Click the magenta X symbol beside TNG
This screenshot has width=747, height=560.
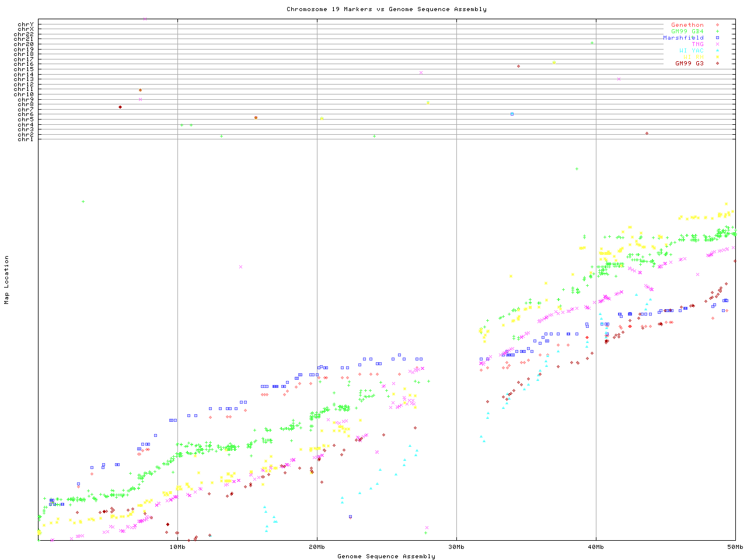[x=717, y=44]
